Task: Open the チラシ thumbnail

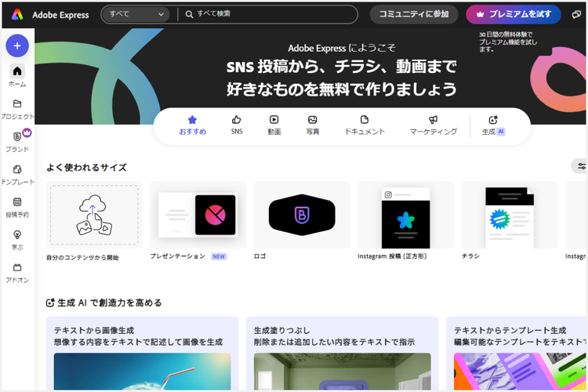Action: pyautogui.click(x=510, y=215)
